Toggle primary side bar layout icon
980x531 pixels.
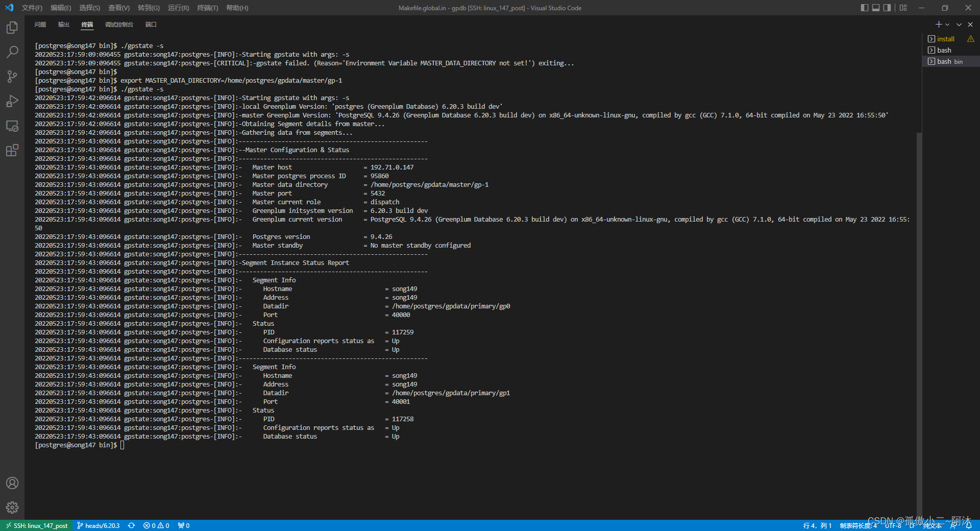(x=864, y=8)
